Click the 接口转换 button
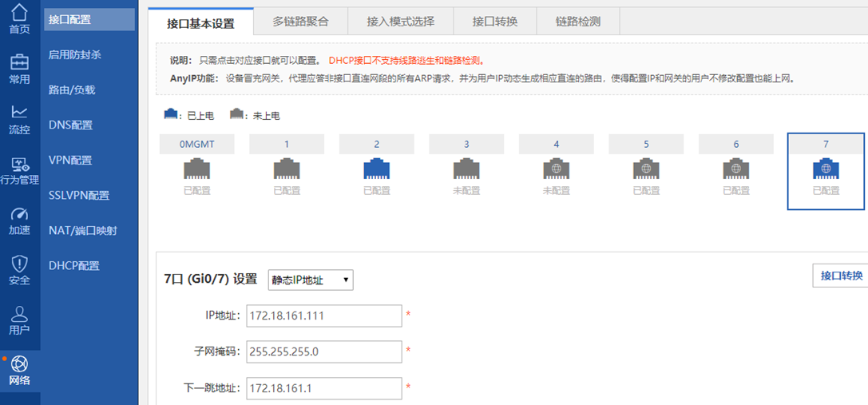The height and width of the screenshot is (405, 868). [x=841, y=276]
